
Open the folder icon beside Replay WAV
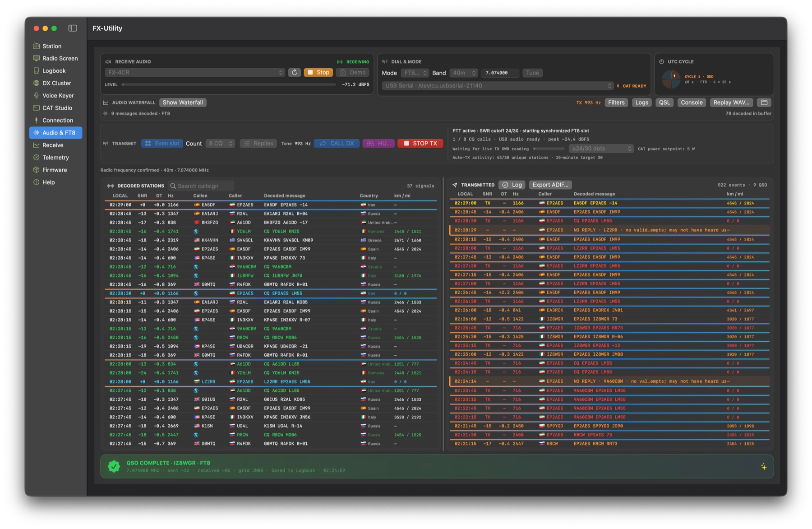[764, 102]
